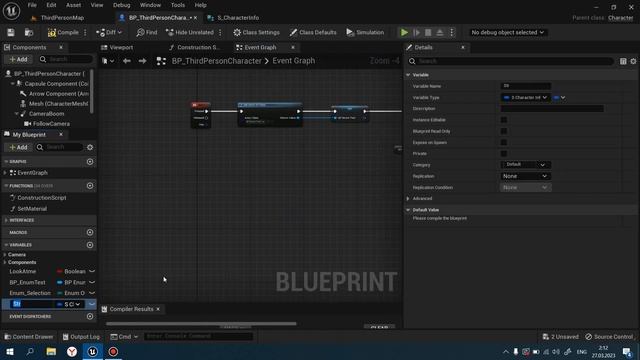Open the debug object selector dropdown
Image resolution: width=640 pixels, height=360 pixels.
(507, 32)
